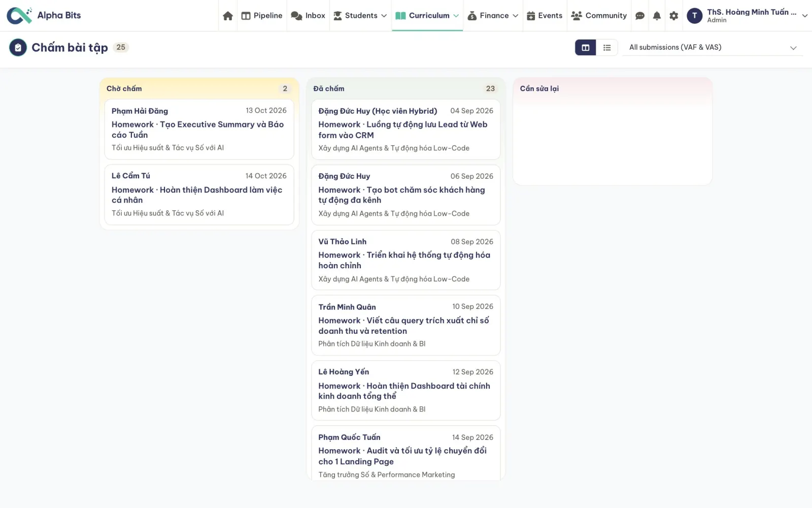The image size is (812, 508).
Task: Open the Community tab
Action: 599,16
